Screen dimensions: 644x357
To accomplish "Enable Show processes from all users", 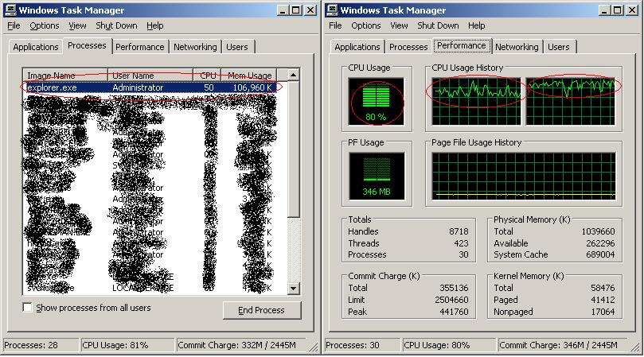I will click(27, 308).
